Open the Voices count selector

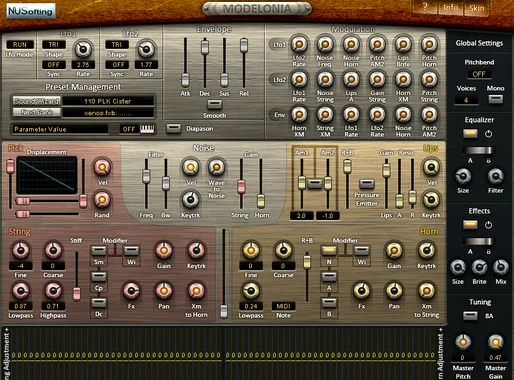coord(466,100)
